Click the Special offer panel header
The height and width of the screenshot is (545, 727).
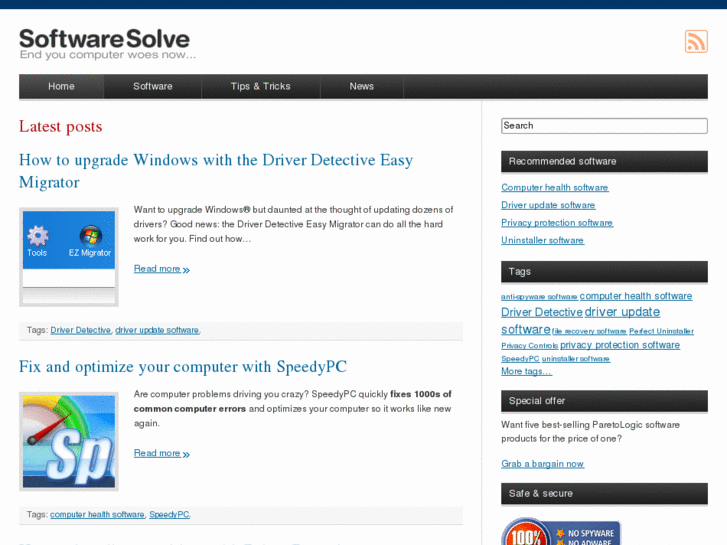click(x=604, y=401)
